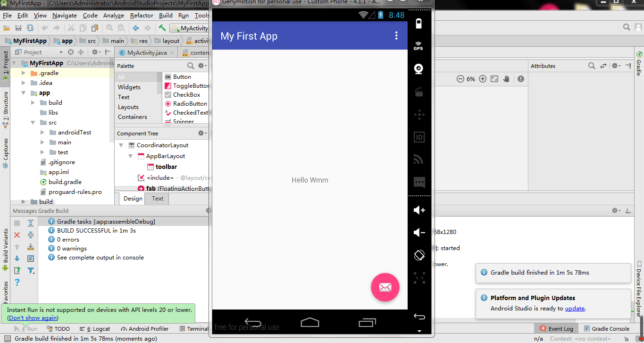Open the GPS widget in Genymotion sidebar
The image size is (644, 343).
point(419,45)
